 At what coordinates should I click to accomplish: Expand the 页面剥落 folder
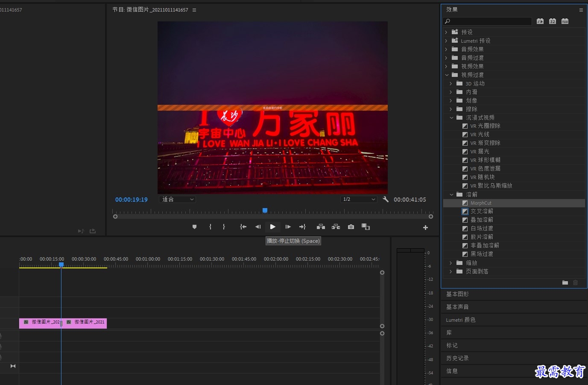click(451, 271)
